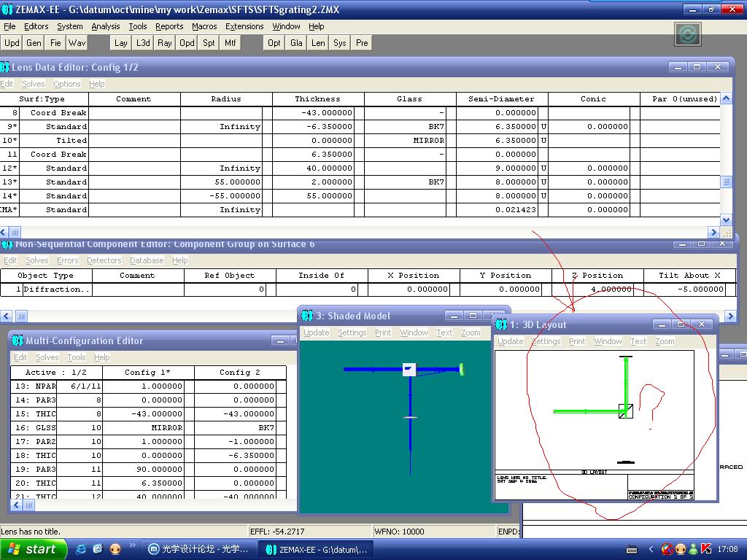Open the File menu
The height and width of the screenshot is (560, 747).
click(9, 26)
